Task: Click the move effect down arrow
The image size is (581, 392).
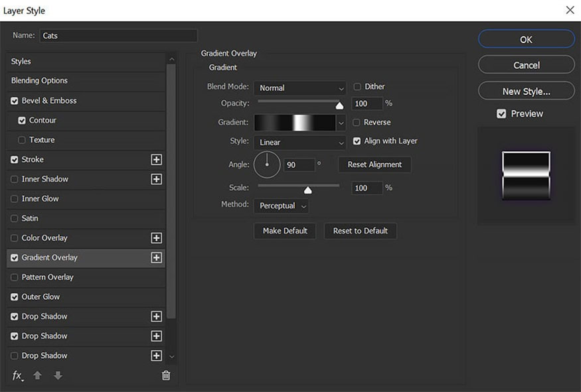Action: pos(58,375)
